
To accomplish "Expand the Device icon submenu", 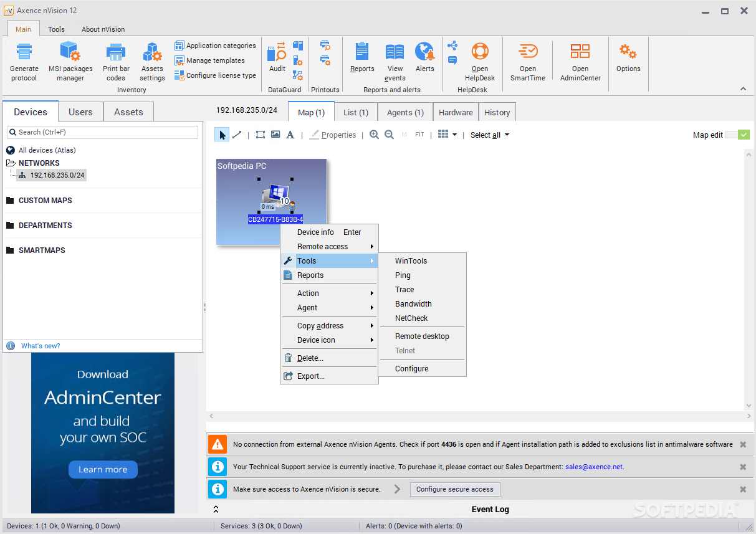I will (x=329, y=340).
